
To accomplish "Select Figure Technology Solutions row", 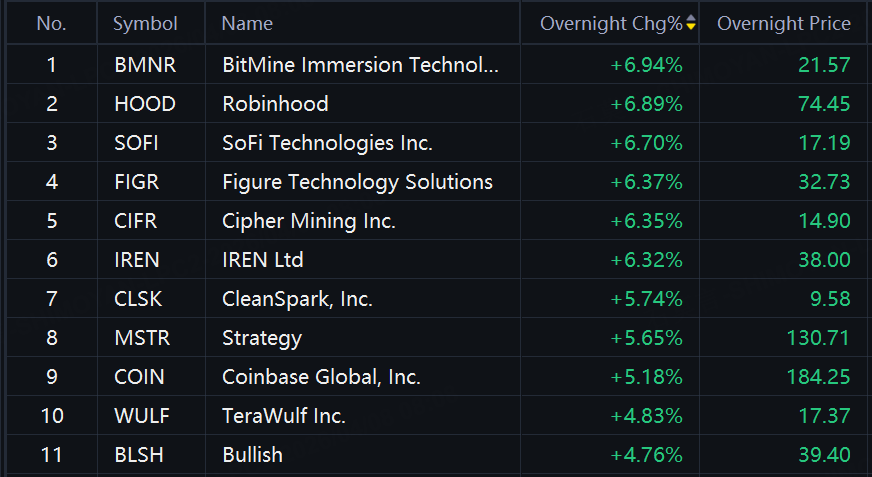I will 436,182.
